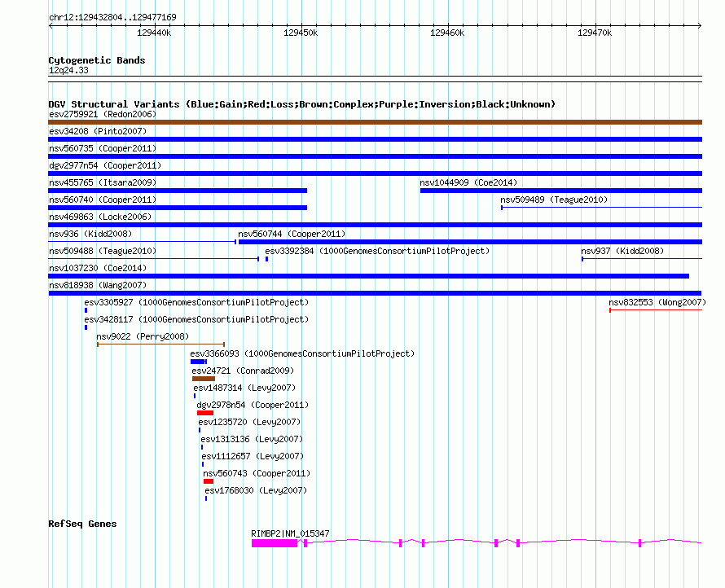
Task: Click the large magenta RIMBP2 exon block
Action: point(275,543)
